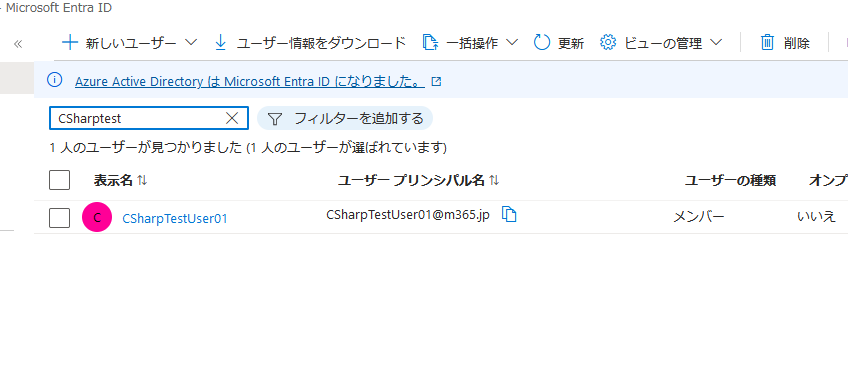The image size is (848, 374).
Task: Select ユーザー情報をダウンロード
Action: click(x=321, y=43)
